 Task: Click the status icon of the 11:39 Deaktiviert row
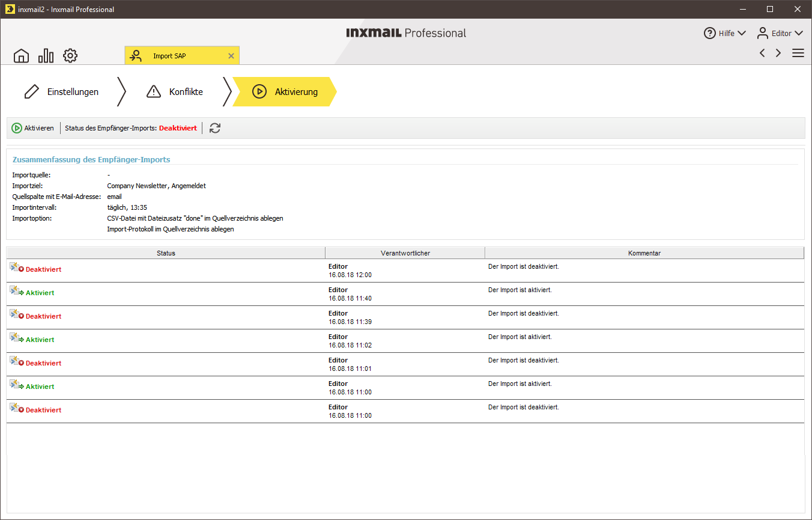pos(17,314)
